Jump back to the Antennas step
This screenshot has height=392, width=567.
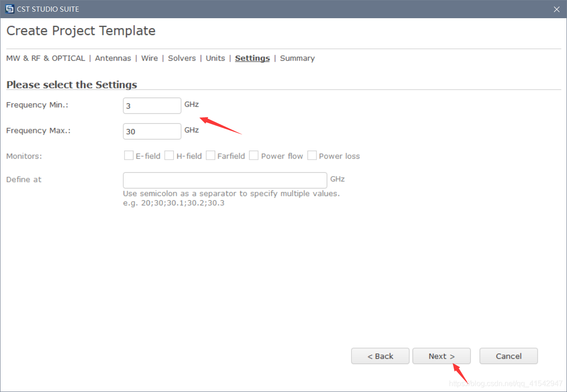(113, 58)
